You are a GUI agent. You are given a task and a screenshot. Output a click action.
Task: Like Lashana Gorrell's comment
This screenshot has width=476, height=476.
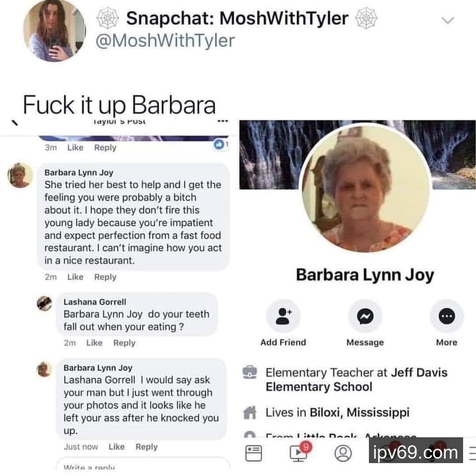pos(94,343)
